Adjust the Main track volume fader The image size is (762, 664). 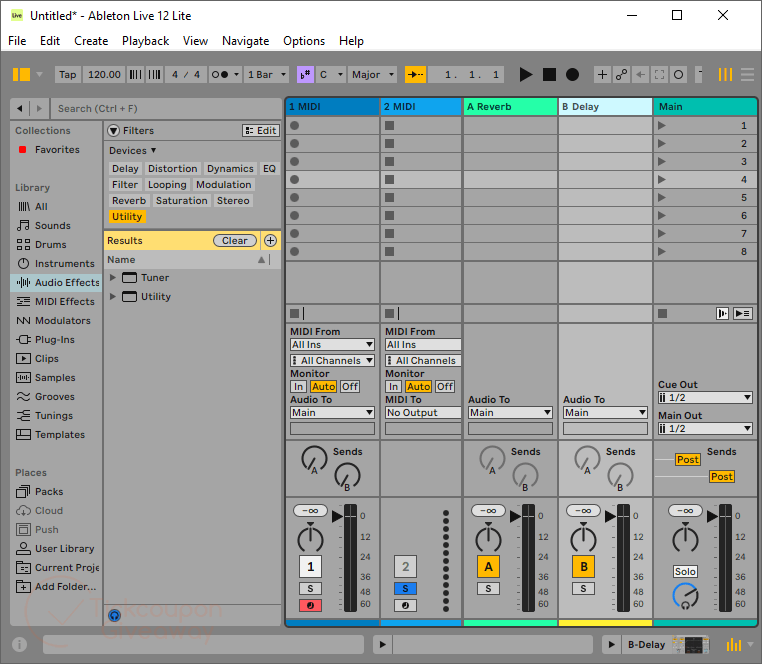click(712, 516)
